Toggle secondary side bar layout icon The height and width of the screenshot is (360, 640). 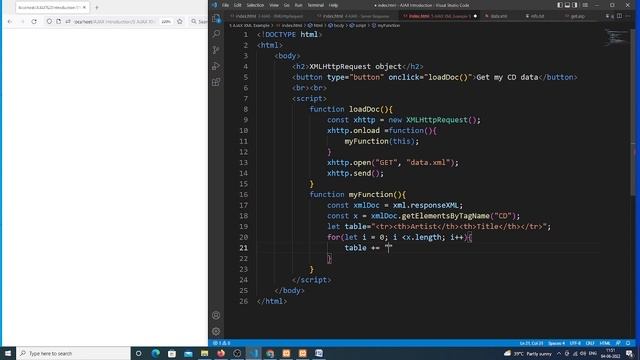tap(575, 5)
